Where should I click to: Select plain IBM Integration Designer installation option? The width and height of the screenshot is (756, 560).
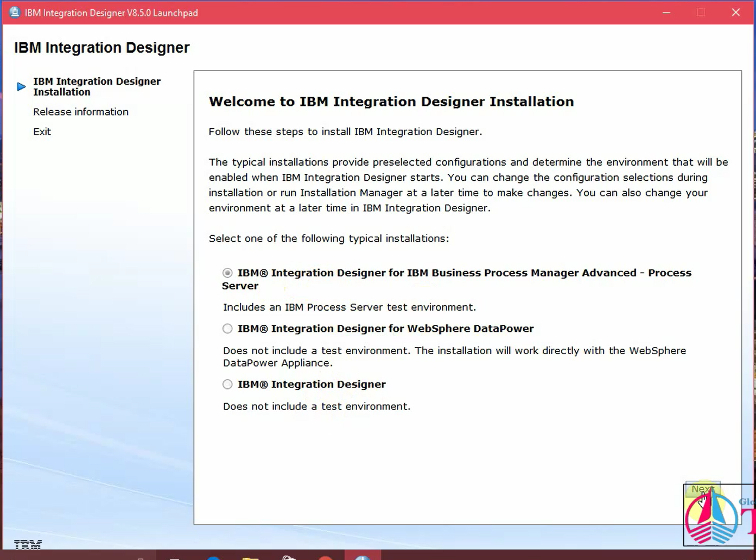tap(227, 384)
